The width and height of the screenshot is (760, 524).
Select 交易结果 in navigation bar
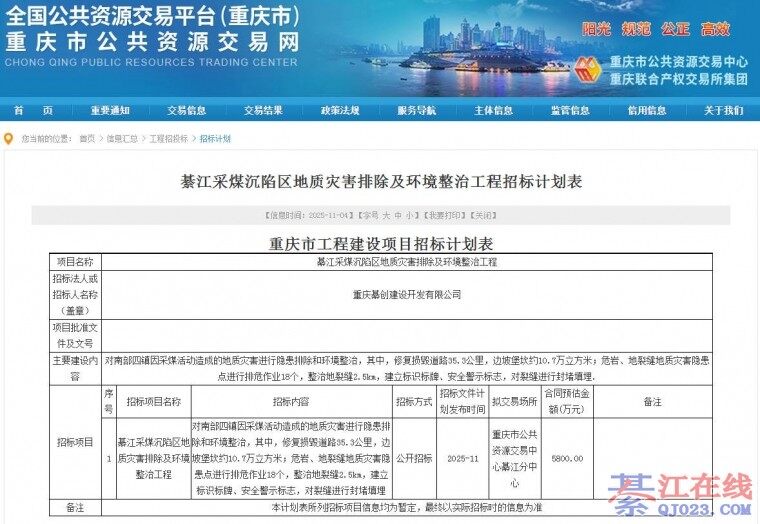pos(262,110)
